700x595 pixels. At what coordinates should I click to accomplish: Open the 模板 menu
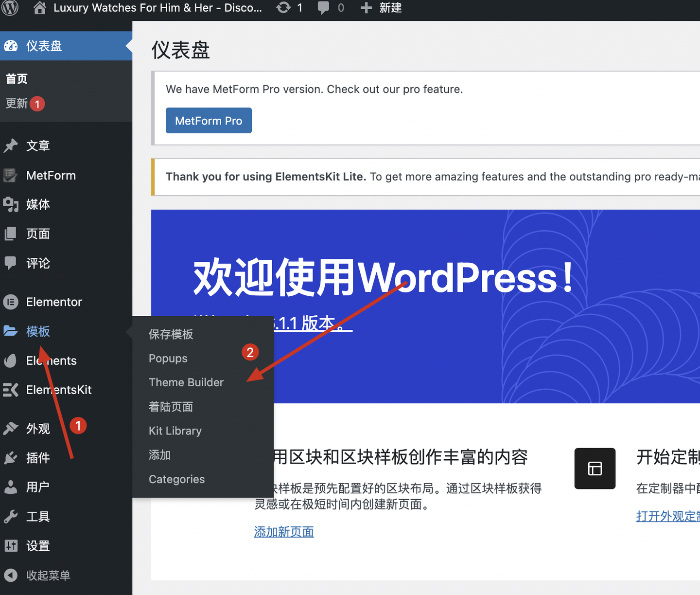(66, 331)
